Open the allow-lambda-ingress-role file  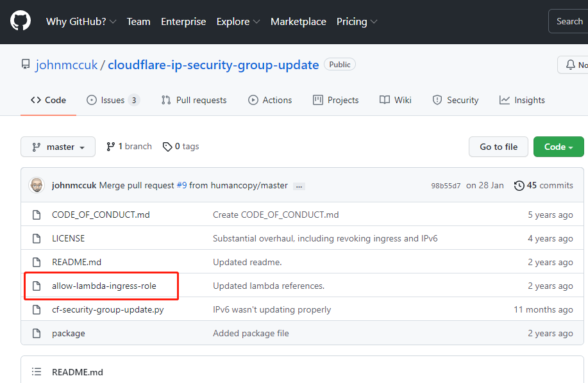tap(104, 286)
